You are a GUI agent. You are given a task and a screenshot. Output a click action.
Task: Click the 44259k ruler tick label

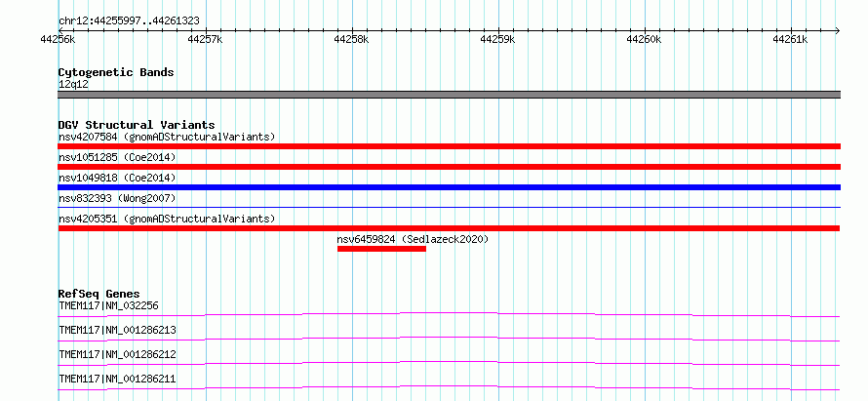click(497, 39)
